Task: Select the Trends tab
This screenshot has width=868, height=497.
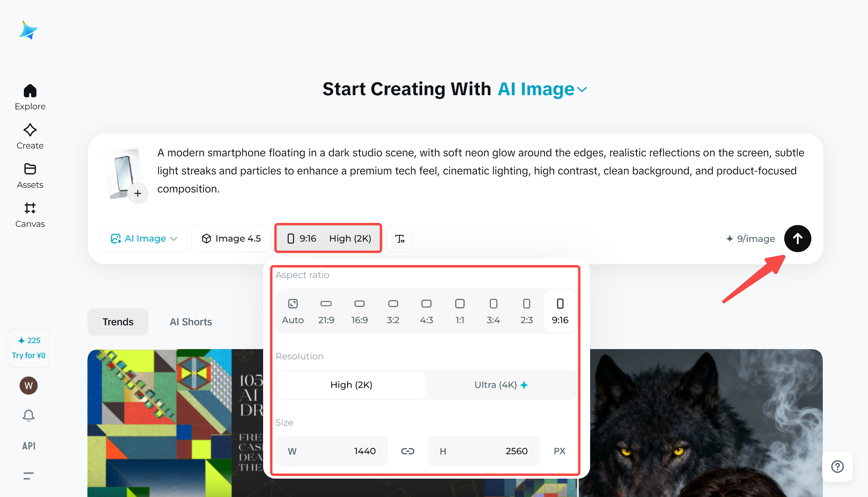Action: [118, 322]
